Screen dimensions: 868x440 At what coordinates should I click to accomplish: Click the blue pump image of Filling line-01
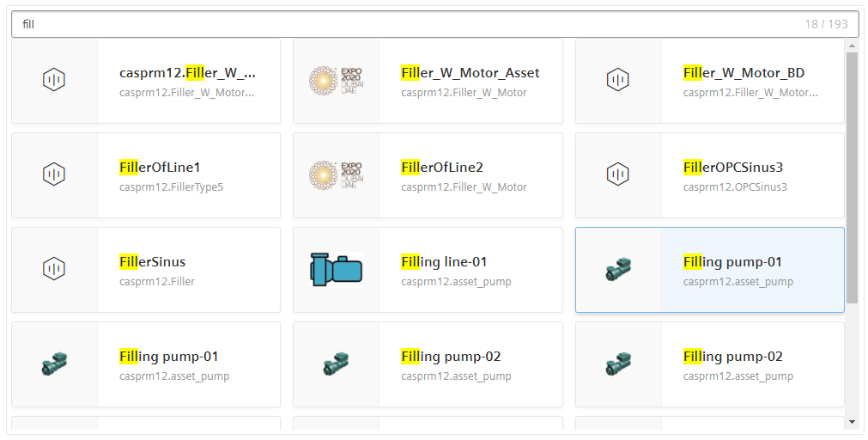click(336, 269)
